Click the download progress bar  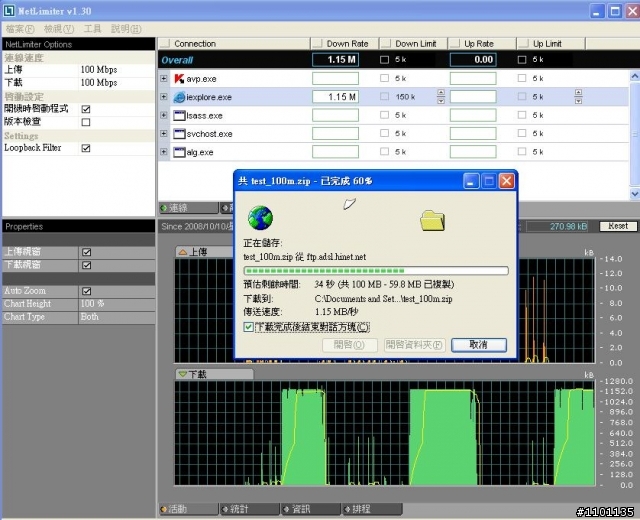tap(376, 271)
